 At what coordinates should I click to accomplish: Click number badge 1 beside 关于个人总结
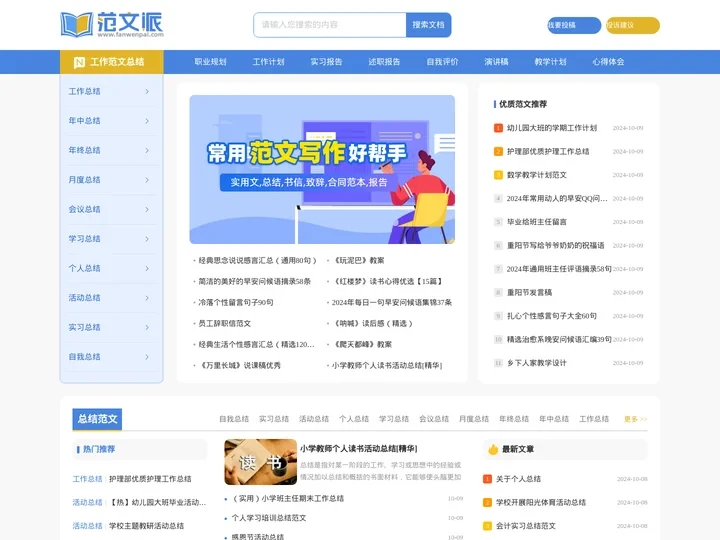pos(488,479)
